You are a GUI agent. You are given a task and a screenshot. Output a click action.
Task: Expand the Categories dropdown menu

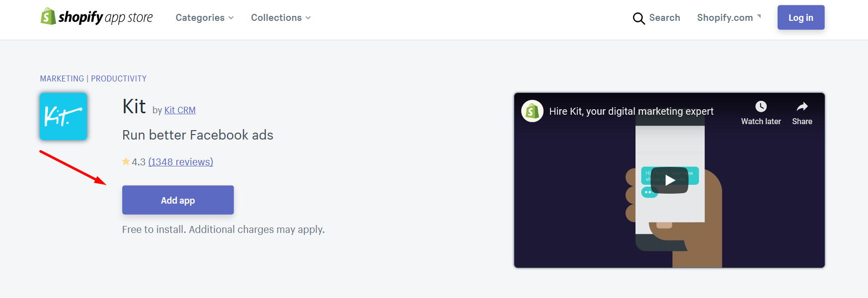204,18
